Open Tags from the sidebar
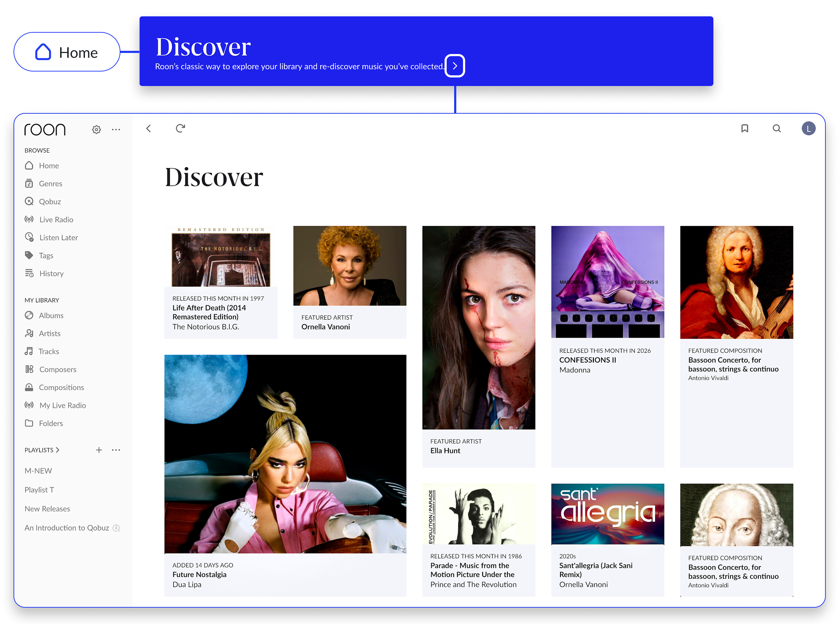Image resolution: width=840 pixels, height=624 pixels. click(46, 256)
